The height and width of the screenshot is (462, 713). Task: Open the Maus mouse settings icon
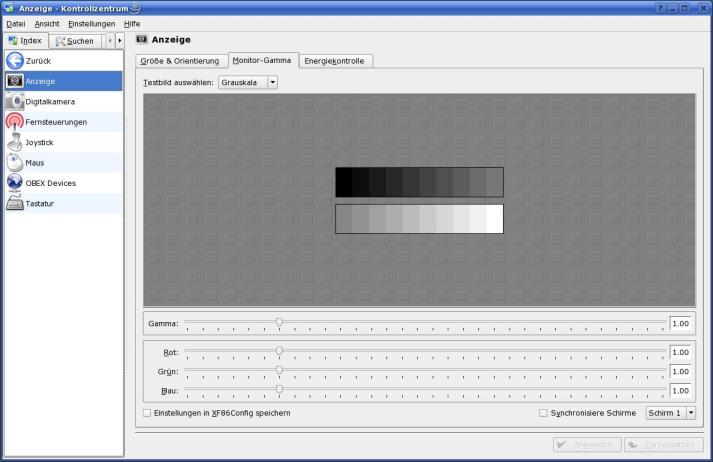(x=15, y=163)
